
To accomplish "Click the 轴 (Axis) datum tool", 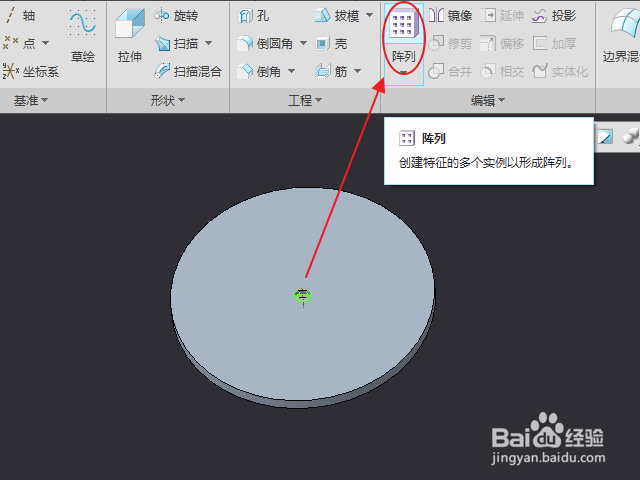I will pos(20,16).
